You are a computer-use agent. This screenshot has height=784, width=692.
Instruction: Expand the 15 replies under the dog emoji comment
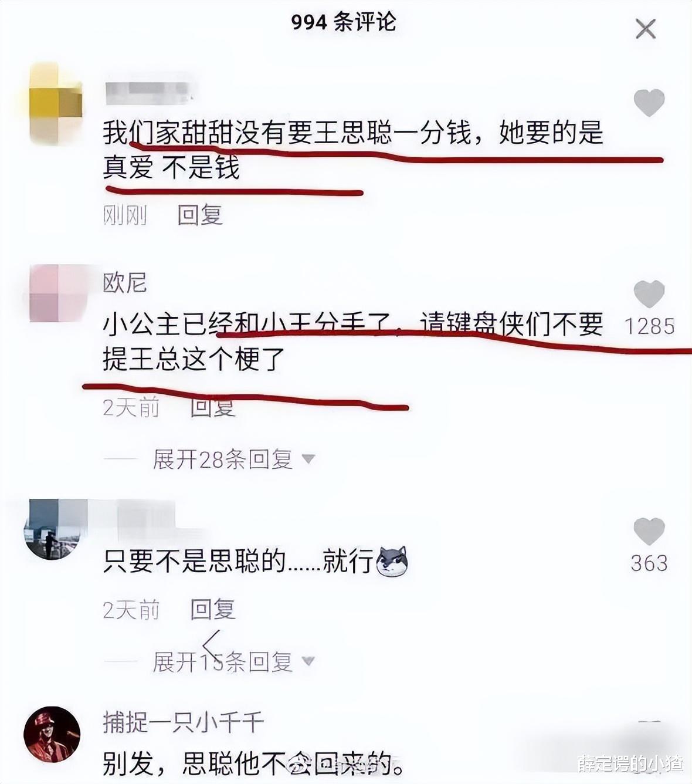[x=222, y=662]
